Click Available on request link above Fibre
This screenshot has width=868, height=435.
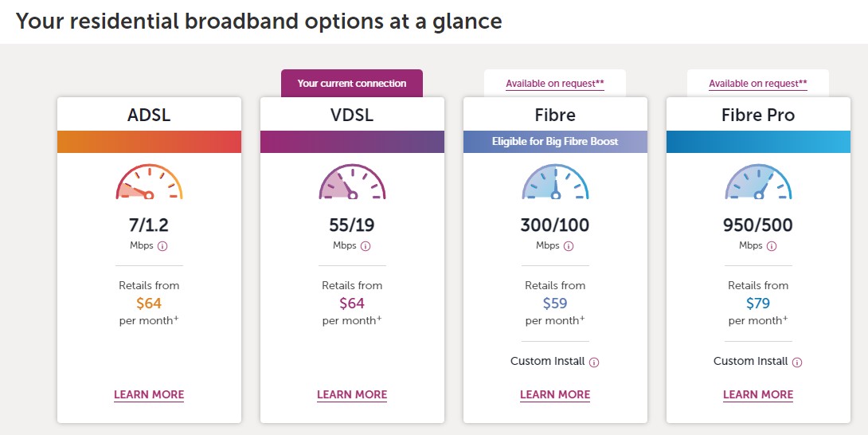click(x=555, y=84)
